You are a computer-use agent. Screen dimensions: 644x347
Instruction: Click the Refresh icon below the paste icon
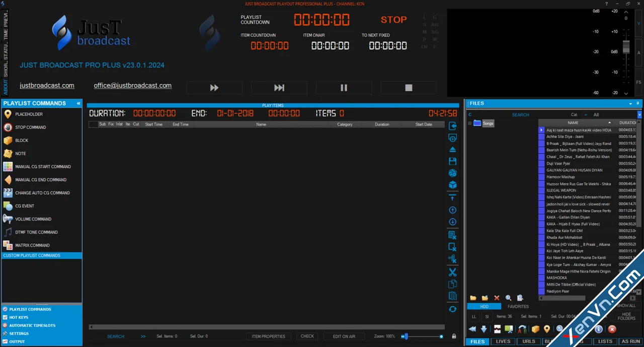[452, 309]
